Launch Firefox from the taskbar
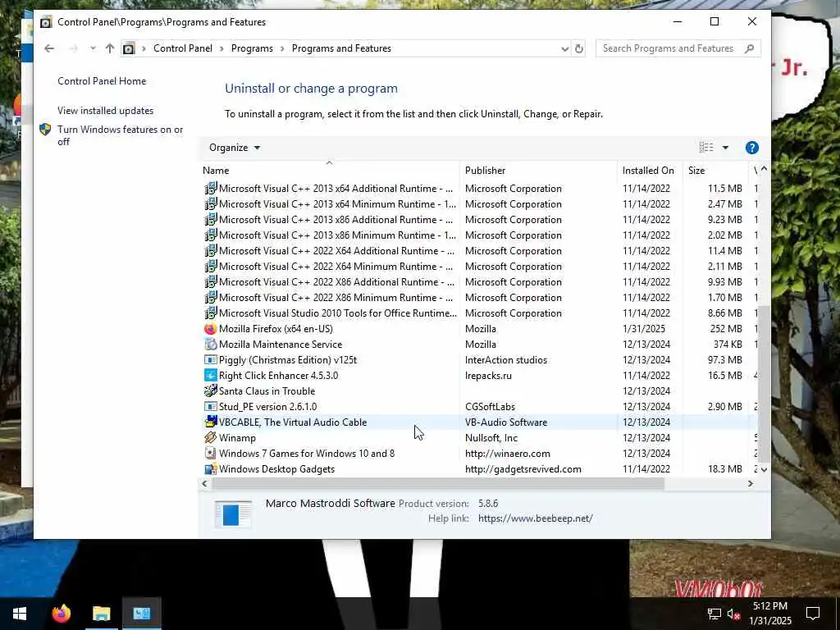 (x=61, y=614)
